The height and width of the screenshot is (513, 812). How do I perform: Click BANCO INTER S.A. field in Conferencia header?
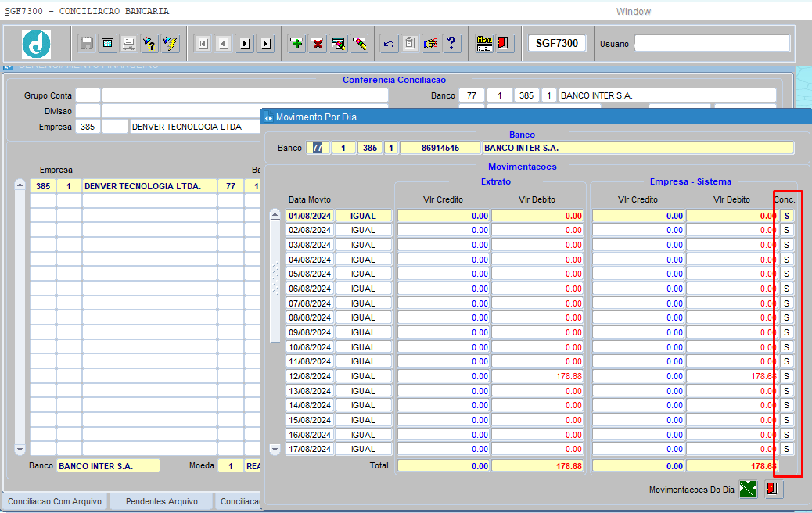(x=667, y=95)
